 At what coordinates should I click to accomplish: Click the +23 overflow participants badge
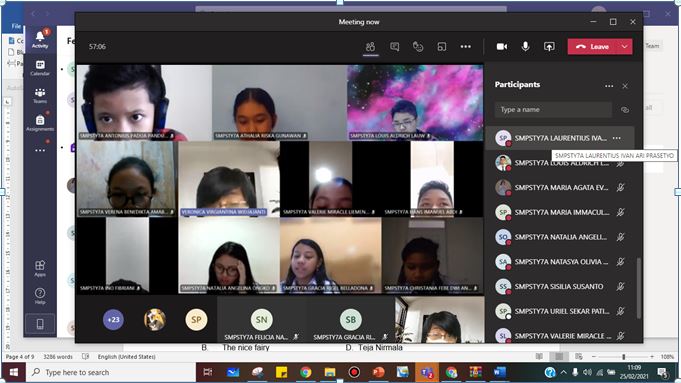[113, 320]
